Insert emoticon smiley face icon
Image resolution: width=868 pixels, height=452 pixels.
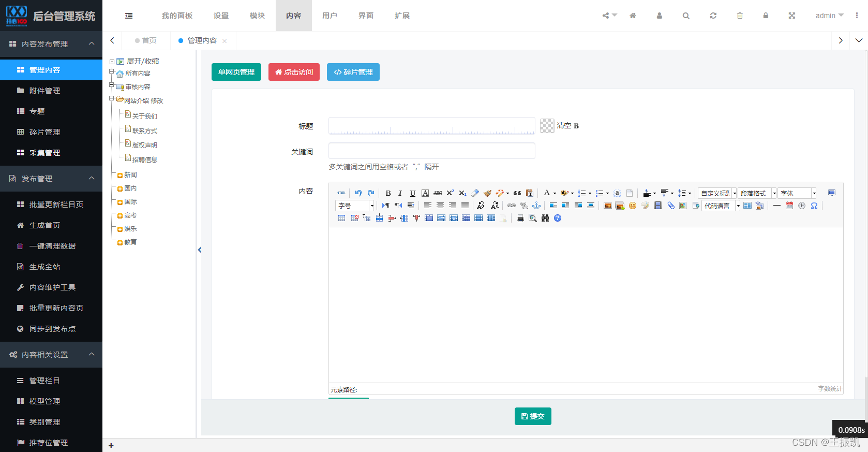pyautogui.click(x=633, y=206)
